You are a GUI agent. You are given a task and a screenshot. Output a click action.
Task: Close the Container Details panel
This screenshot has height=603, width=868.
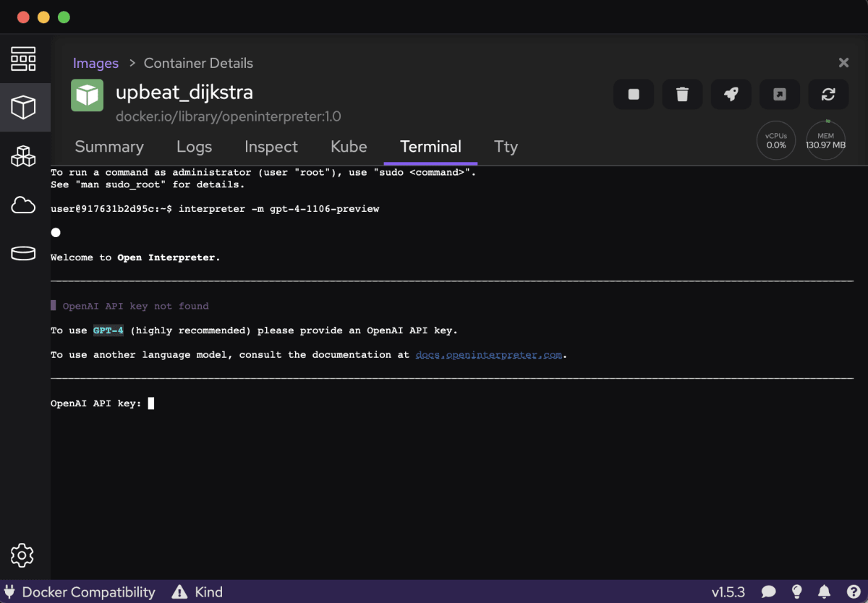click(843, 63)
